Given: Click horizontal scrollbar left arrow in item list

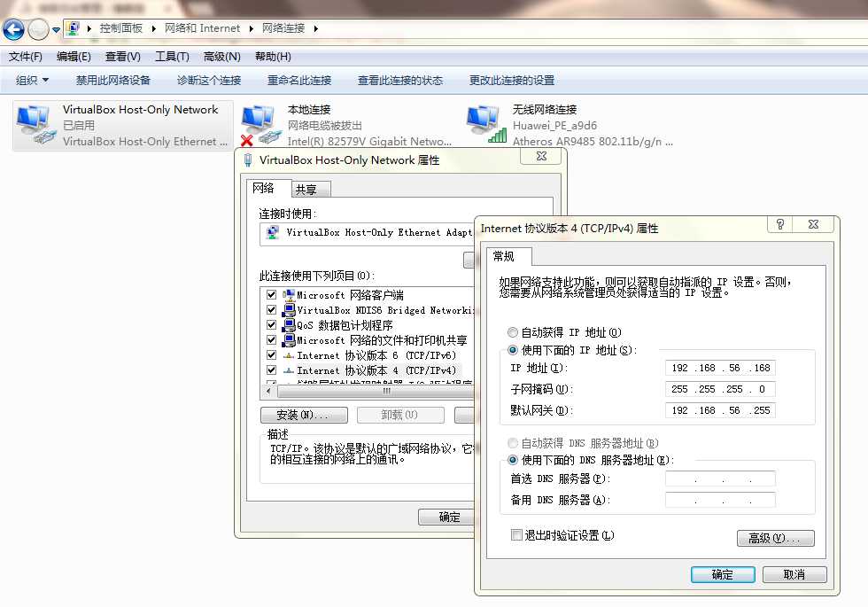Looking at the screenshot, I should coord(268,391).
